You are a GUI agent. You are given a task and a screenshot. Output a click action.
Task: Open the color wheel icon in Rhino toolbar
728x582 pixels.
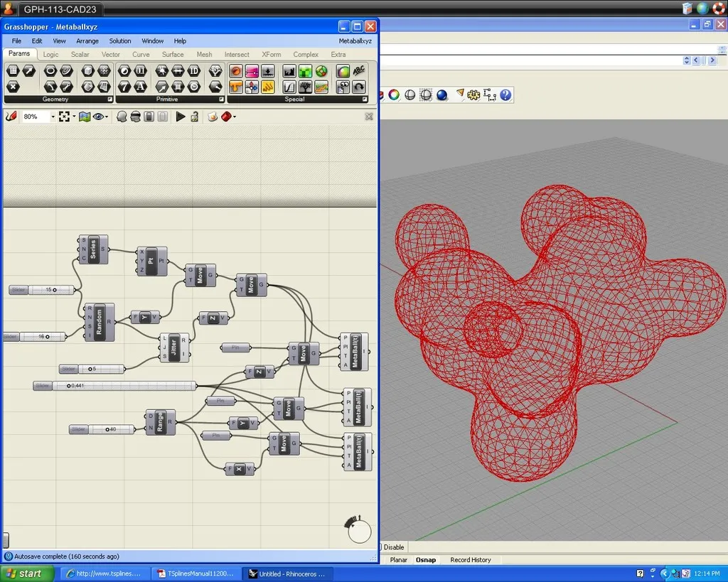coord(394,95)
